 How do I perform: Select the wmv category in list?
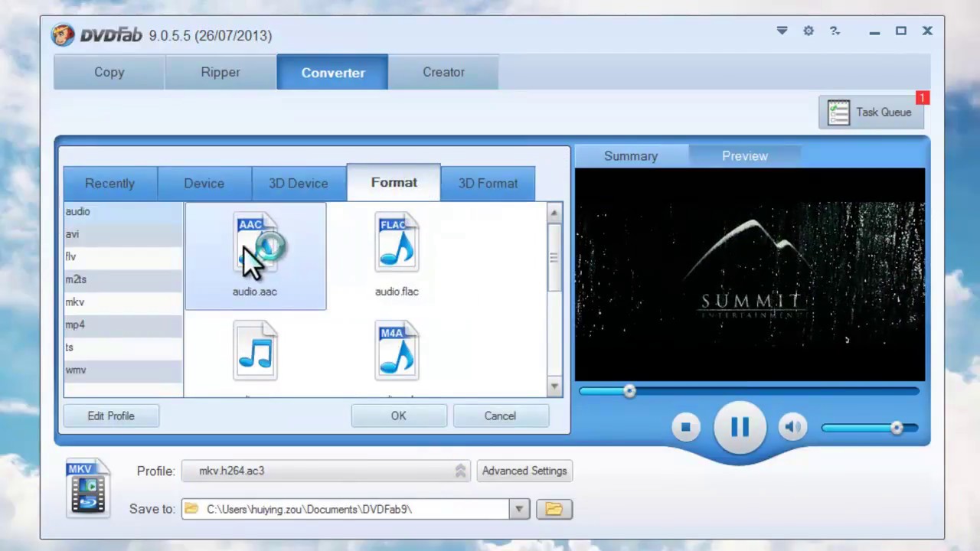point(123,370)
